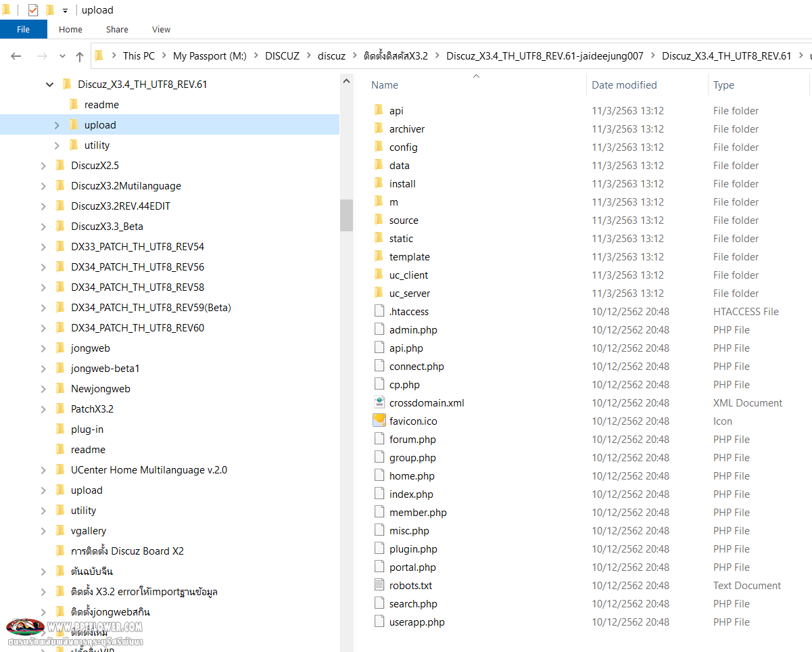Image resolution: width=812 pixels, height=652 pixels.
Task: Sort files by the Type column header
Action: [723, 85]
